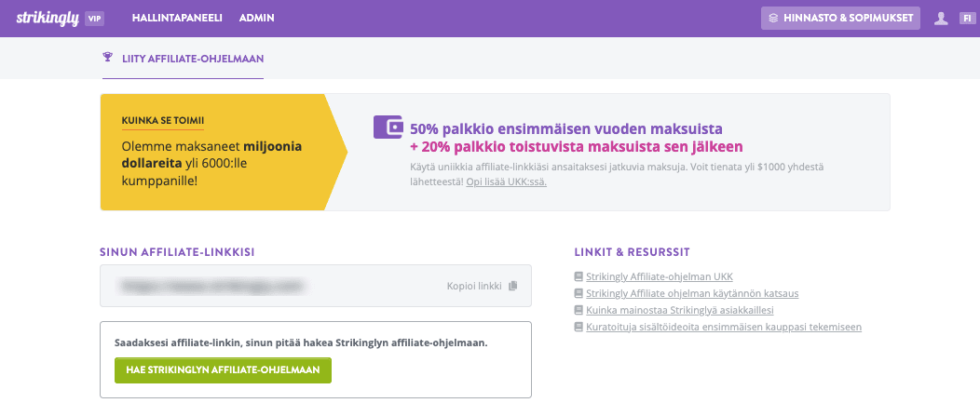Viewport: 980px width, 403px height.
Task: Open the Admin menu item
Action: click(x=257, y=18)
